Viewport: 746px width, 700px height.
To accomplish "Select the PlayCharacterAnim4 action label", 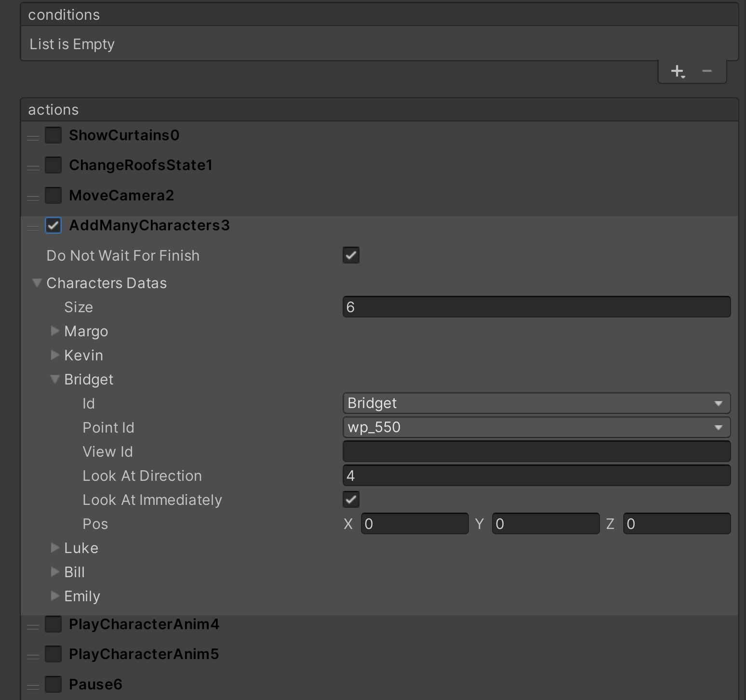I will pos(144,624).
